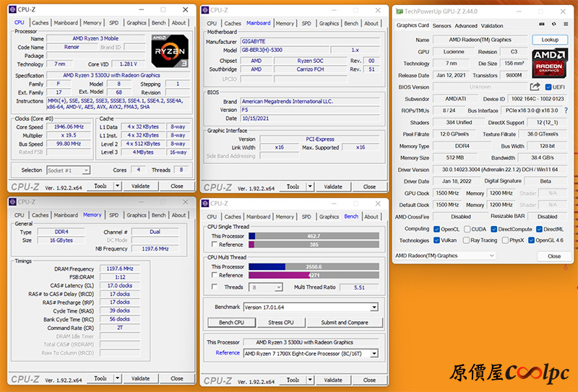Open the Benchmark Version 17.01.64 dropdown
This screenshot has height=392, width=578.
(311, 308)
